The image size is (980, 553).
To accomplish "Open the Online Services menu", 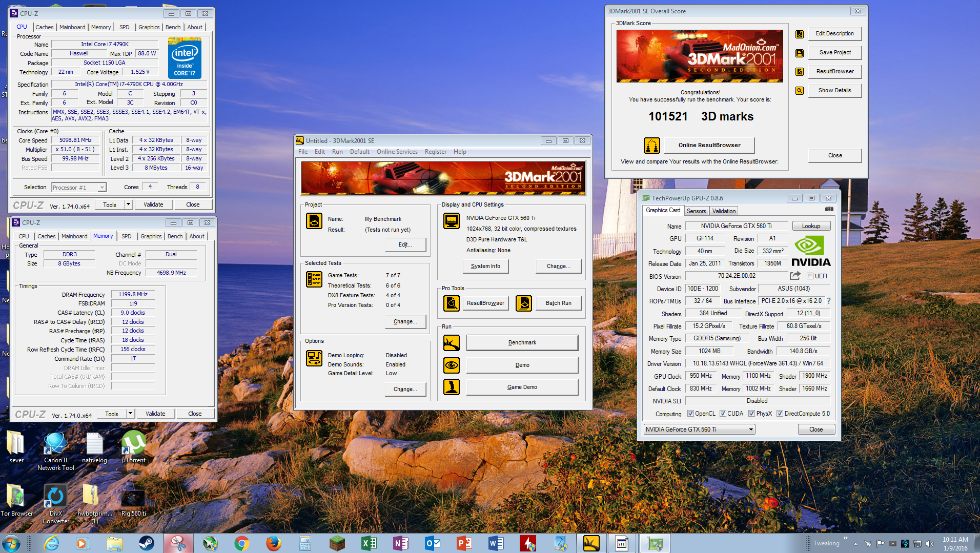I will coord(397,152).
